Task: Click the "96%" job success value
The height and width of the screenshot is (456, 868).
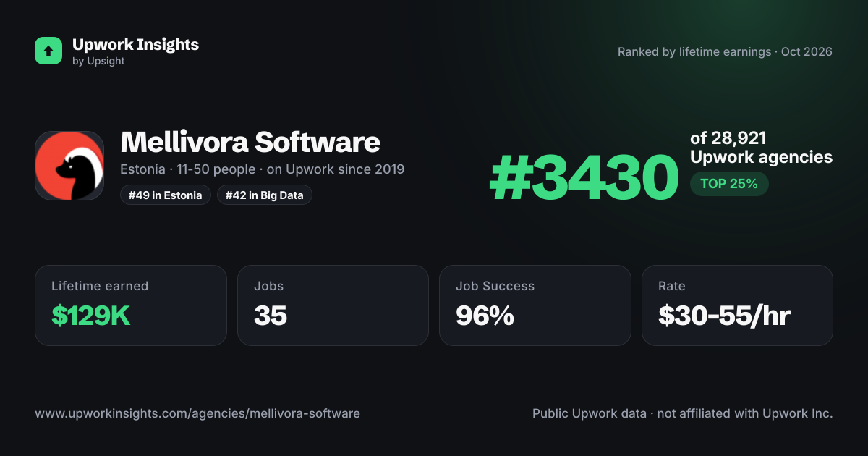Action: 485,316
